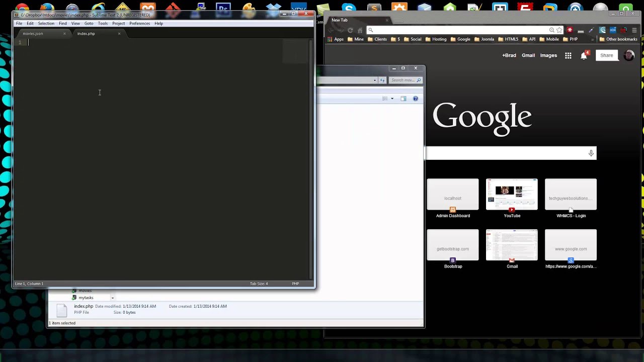Open Sublime Goto menu
The image size is (644, 362).
[89, 24]
